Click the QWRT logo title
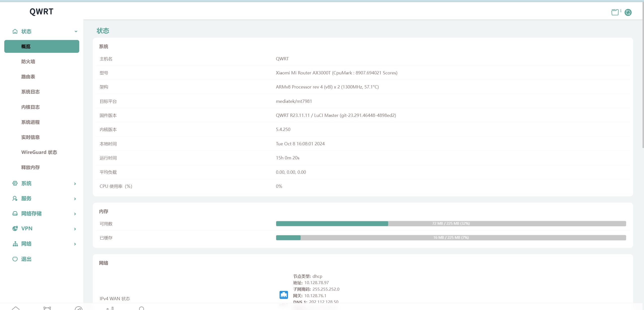This screenshot has height=310, width=644. point(42,12)
